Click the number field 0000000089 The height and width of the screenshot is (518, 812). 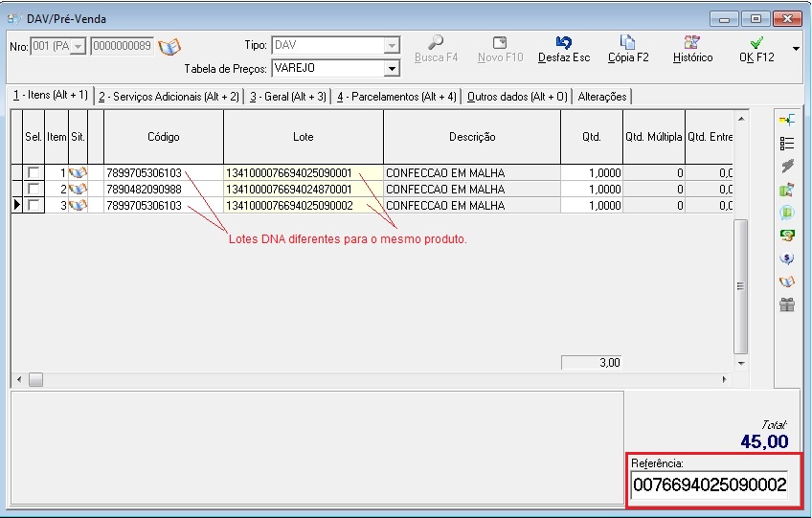[x=123, y=46]
